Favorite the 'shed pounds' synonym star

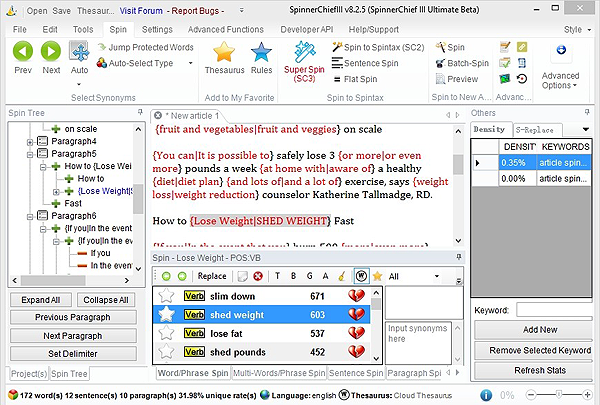166,351
